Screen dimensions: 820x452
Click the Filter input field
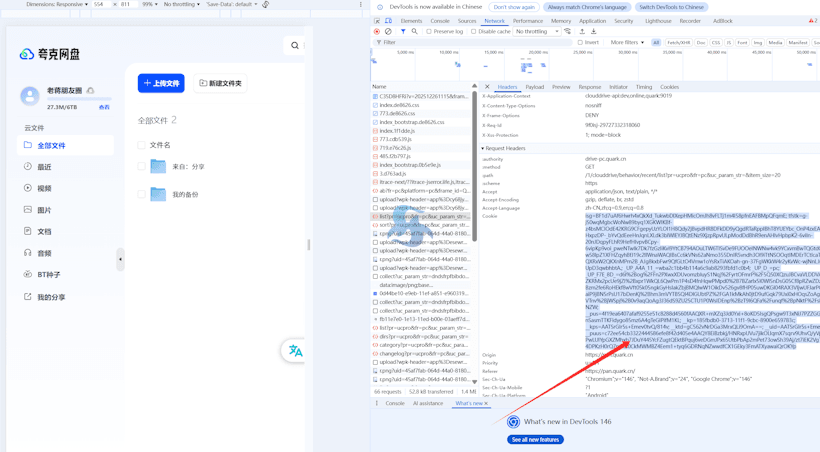tap(470, 43)
